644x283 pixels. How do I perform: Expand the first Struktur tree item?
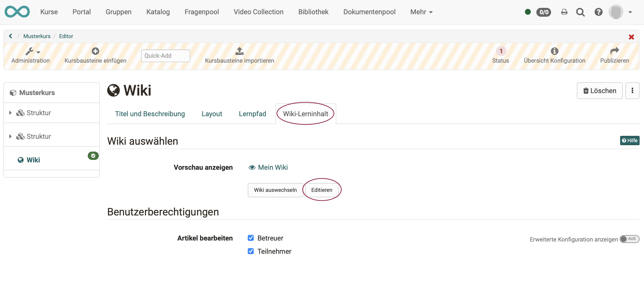coord(10,113)
